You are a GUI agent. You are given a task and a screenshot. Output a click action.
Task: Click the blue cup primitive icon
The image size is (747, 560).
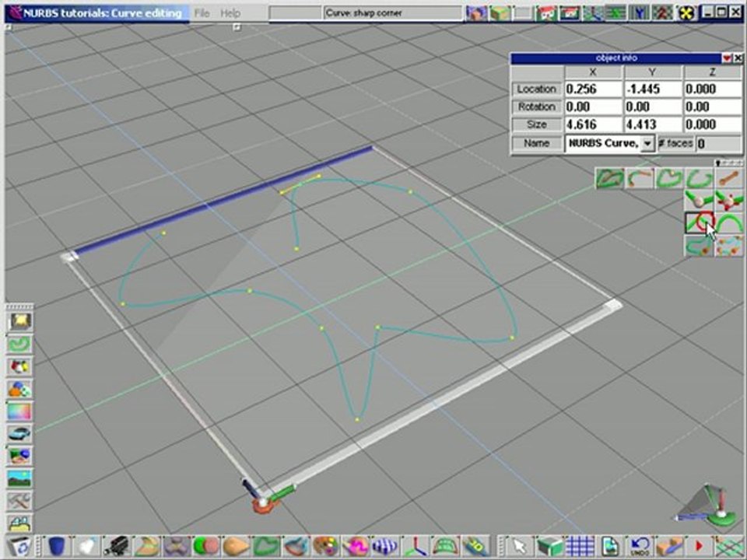click(56, 546)
